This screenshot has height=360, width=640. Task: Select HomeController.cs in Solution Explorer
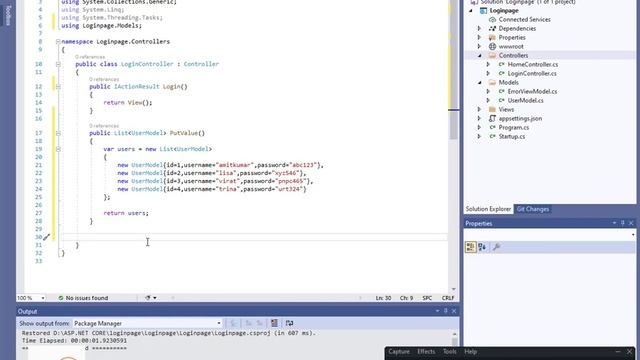point(533,64)
